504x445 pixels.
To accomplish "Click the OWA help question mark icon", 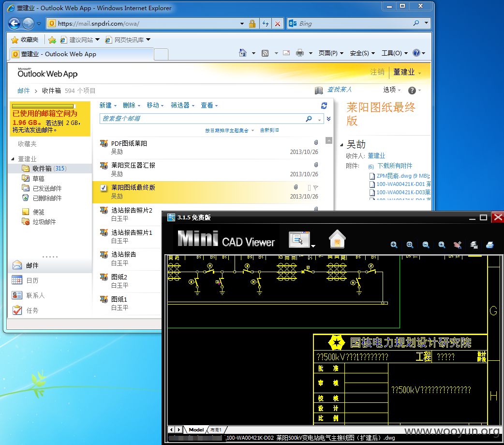I will 412,91.
